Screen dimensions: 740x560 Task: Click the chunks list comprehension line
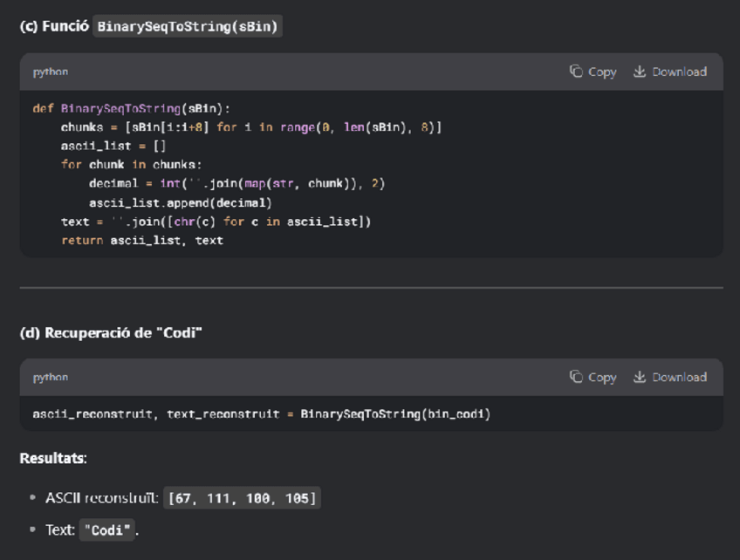(x=250, y=127)
